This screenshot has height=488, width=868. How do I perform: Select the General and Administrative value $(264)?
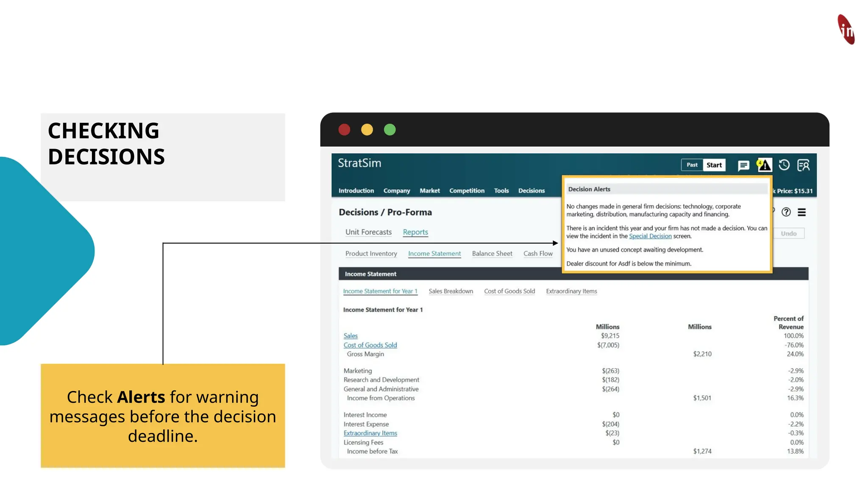click(x=610, y=389)
